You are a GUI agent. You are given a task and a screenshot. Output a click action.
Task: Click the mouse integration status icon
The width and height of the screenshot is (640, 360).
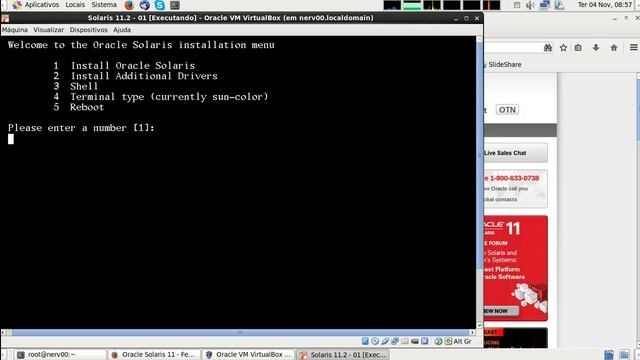[x=438, y=341]
